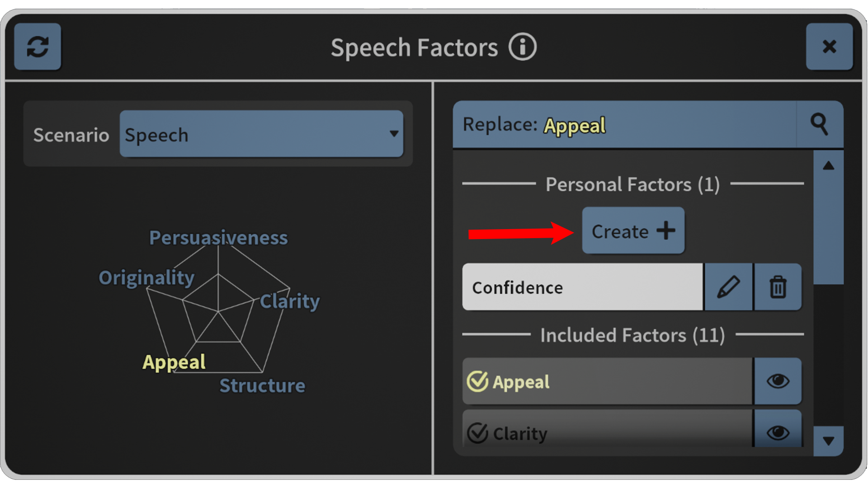This screenshot has width=868, height=488.
Task: Click the plus icon on Create
Action: click(666, 230)
